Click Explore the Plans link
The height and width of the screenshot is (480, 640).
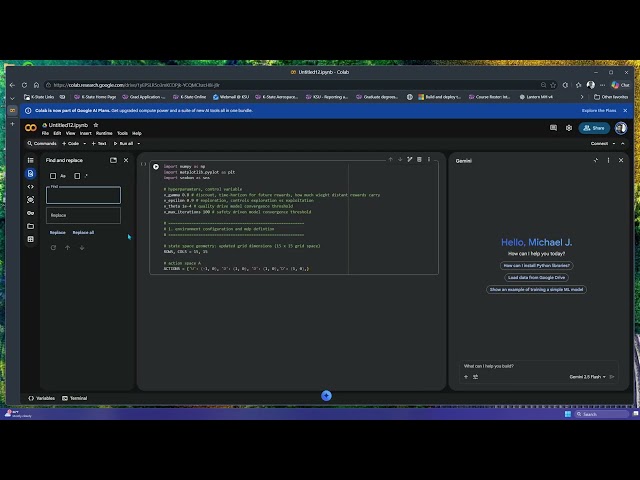[x=599, y=111]
